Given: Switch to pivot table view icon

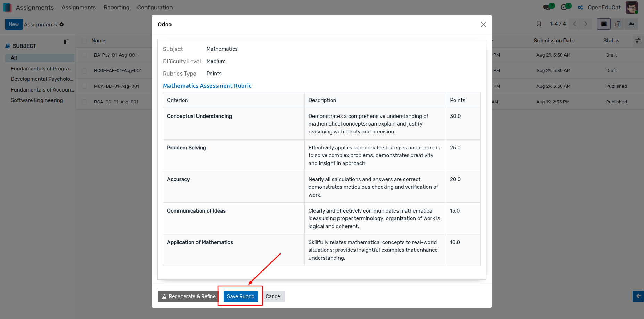Looking at the screenshot, I should coord(618,24).
